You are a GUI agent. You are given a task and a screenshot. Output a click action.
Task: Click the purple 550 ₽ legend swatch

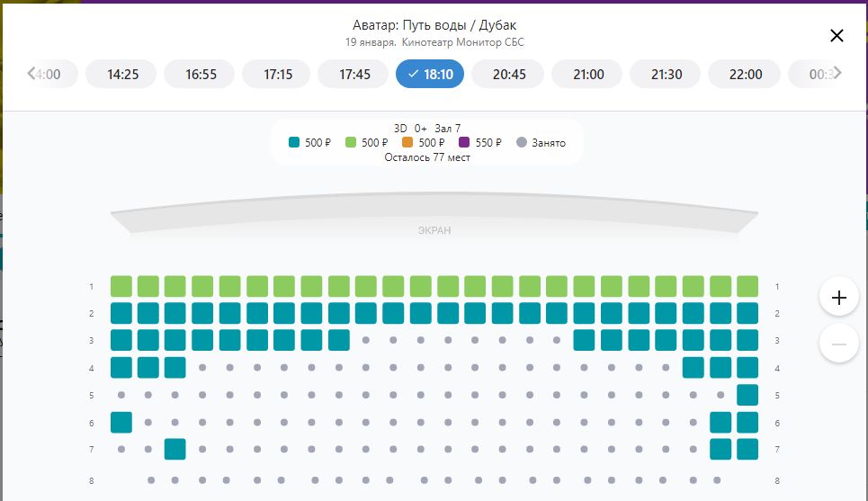coord(464,142)
